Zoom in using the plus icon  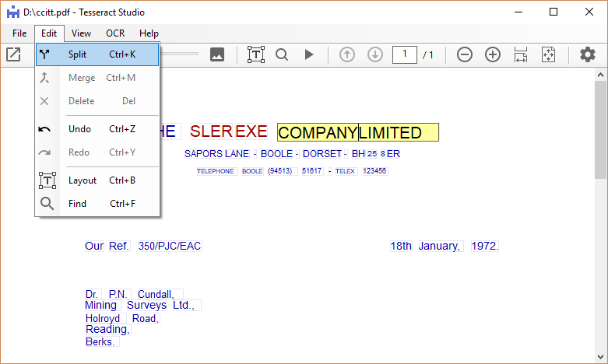(x=493, y=54)
